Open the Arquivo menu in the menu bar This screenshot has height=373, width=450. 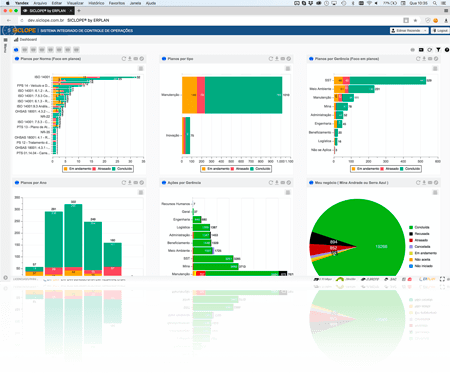40,3
